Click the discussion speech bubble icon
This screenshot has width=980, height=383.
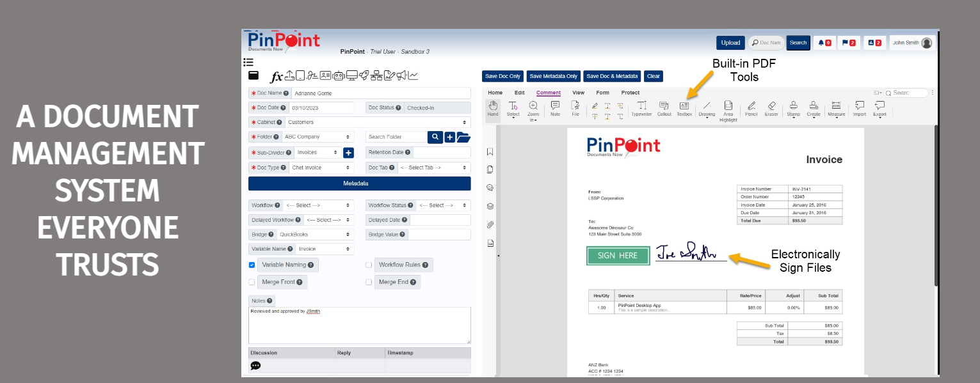pyautogui.click(x=255, y=366)
